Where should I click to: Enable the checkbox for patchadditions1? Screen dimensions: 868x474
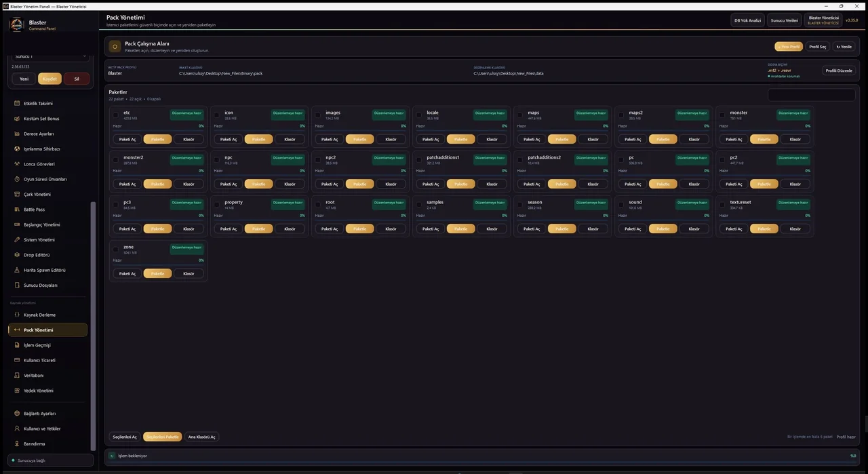coord(419,160)
